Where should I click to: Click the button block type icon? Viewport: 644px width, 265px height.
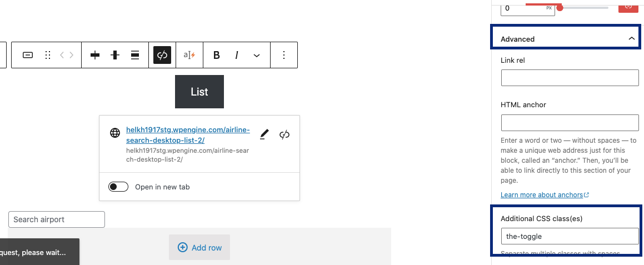pos(28,55)
